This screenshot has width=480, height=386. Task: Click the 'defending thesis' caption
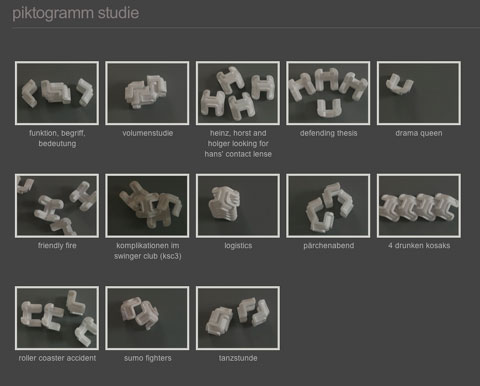[328, 133]
